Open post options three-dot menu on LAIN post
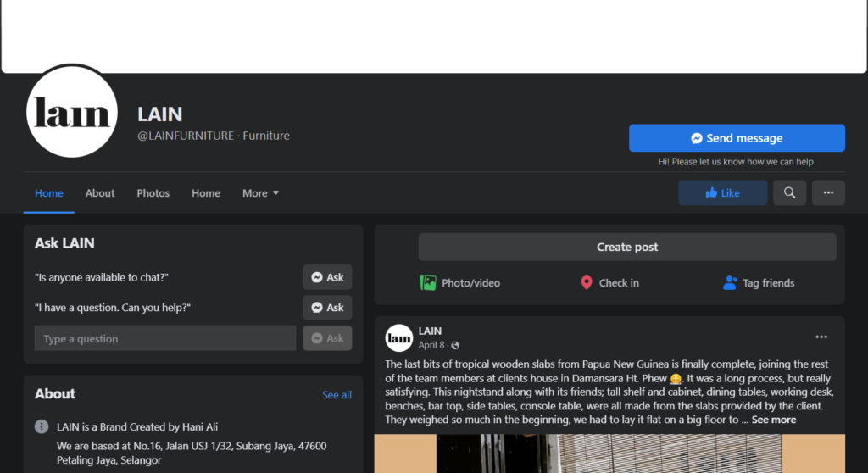 click(821, 337)
